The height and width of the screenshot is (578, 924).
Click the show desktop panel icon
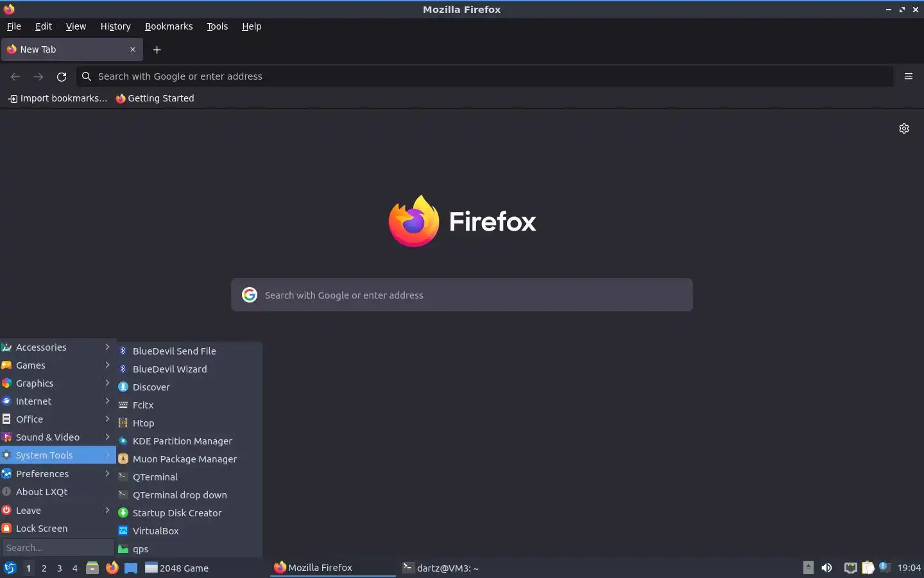pos(131,568)
